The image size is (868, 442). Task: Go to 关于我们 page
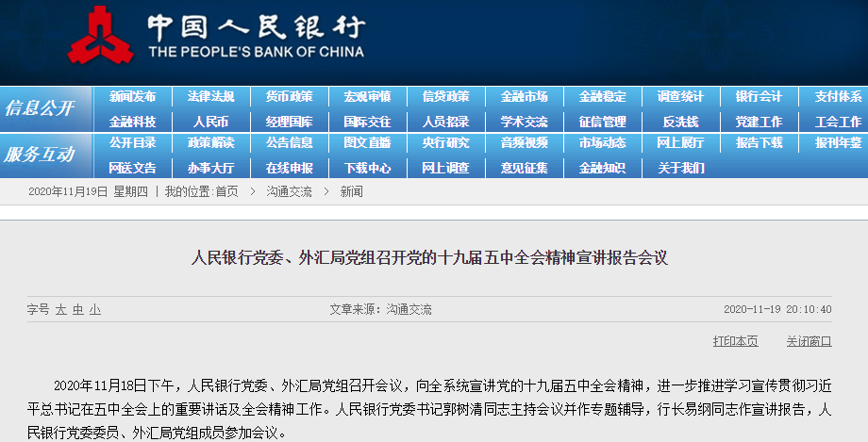[x=680, y=168]
